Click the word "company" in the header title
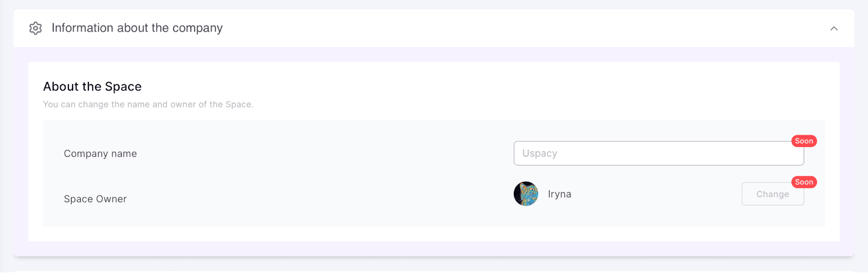 [x=197, y=28]
